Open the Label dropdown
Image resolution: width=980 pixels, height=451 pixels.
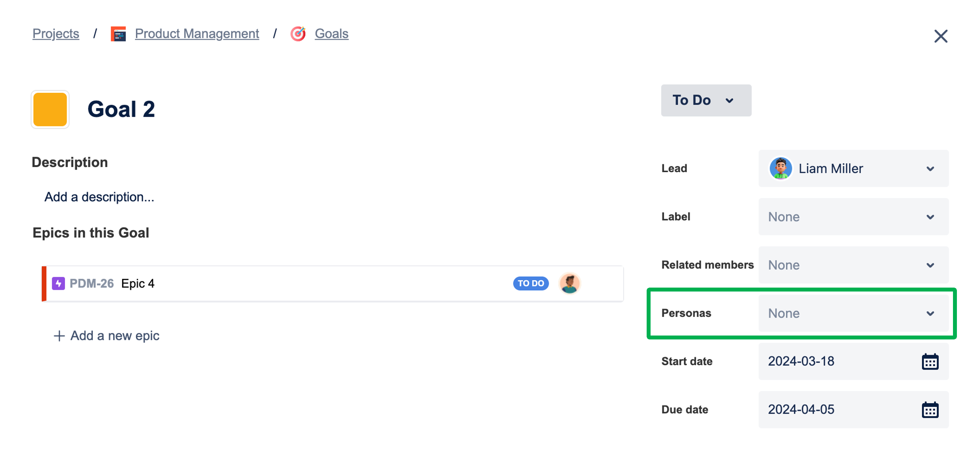click(853, 217)
